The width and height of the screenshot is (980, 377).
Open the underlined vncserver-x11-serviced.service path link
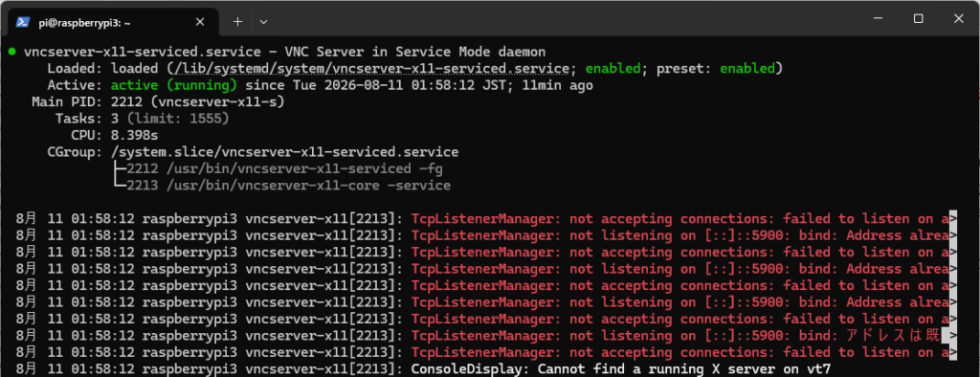372,68
